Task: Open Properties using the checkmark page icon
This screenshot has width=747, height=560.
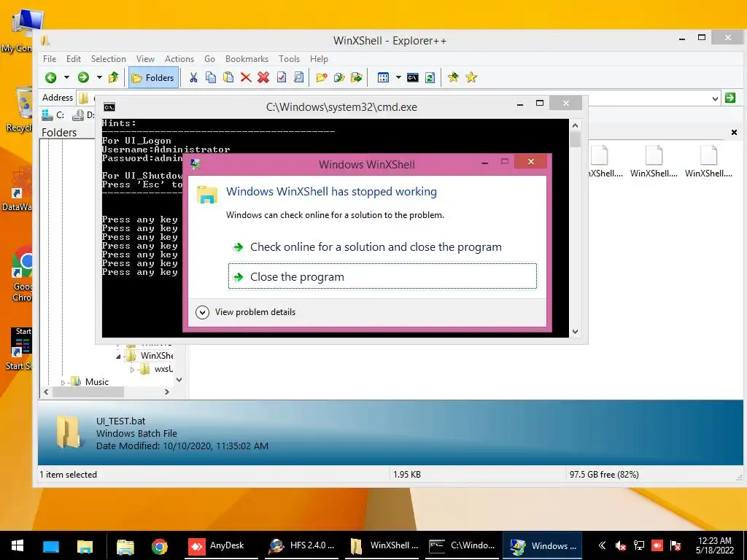Action: point(281,77)
